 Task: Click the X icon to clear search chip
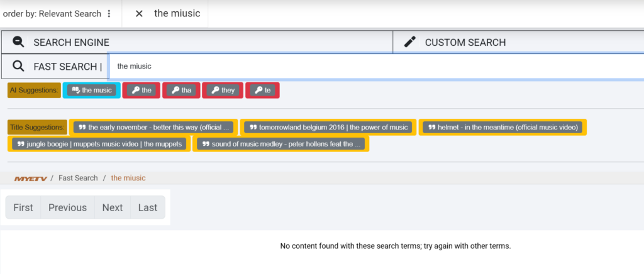pos(140,13)
